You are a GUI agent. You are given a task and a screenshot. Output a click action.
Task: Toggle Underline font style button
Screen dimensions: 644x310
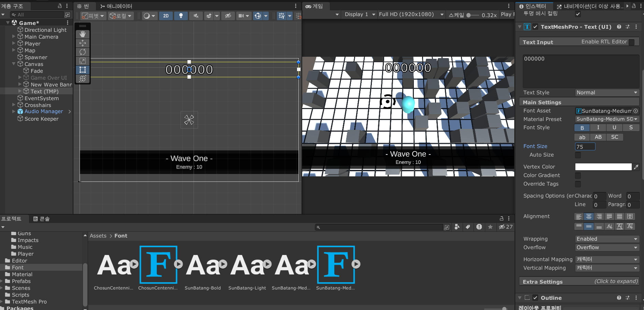[x=614, y=127]
